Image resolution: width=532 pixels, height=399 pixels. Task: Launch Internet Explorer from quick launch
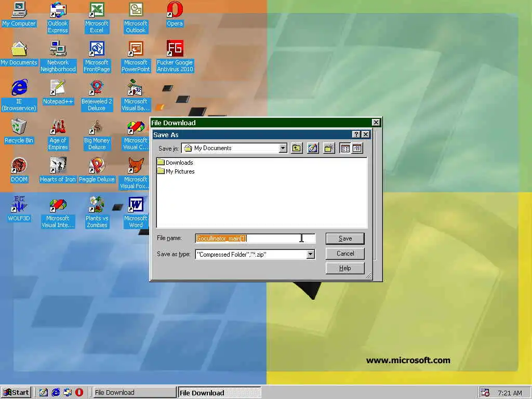[56, 393]
